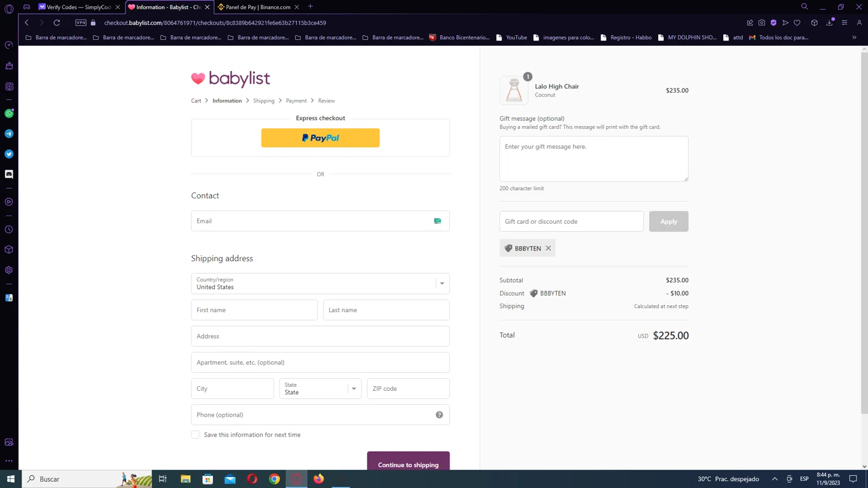Open Opera from the Windows taskbar

(x=252, y=479)
